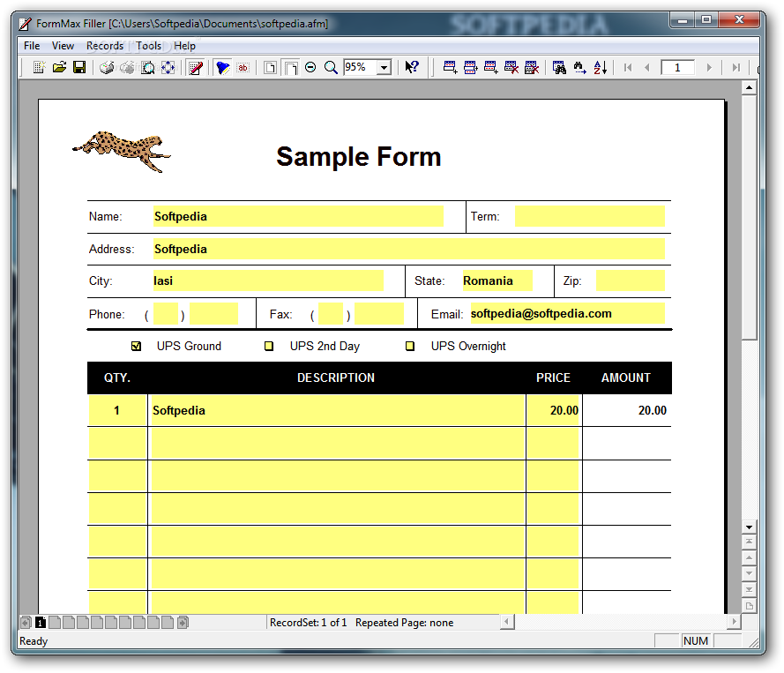Open the File menu
The height and width of the screenshot is (673, 784).
coord(32,46)
